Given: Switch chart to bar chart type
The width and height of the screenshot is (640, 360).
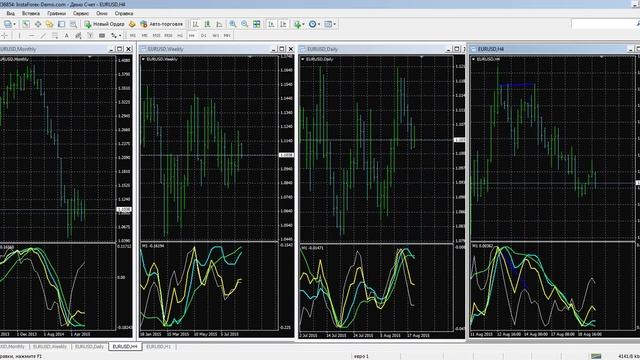Looking at the screenshot, I should coord(196,24).
